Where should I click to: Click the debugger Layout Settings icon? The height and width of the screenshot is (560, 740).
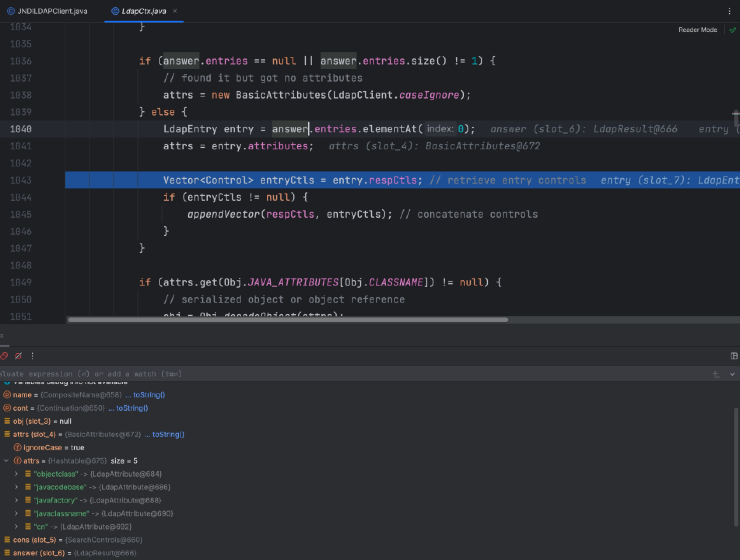coord(734,356)
